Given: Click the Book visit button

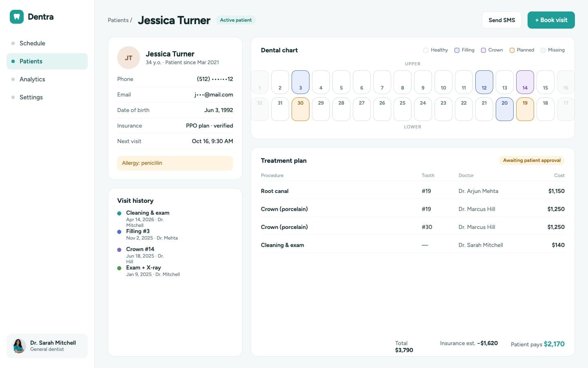Looking at the screenshot, I should [551, 20].
